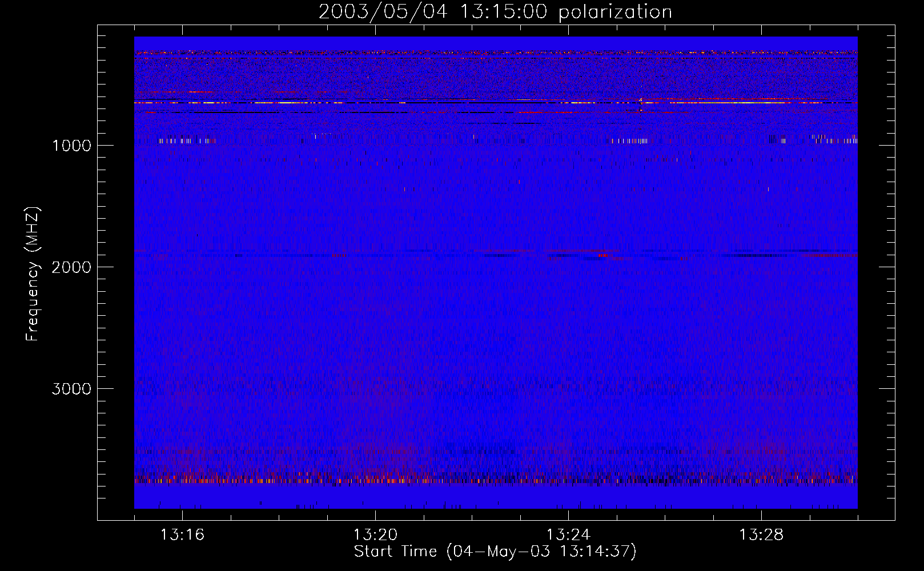Click the 13:24 time tick label
Screen dimensions: 924x571
(568, 535)
